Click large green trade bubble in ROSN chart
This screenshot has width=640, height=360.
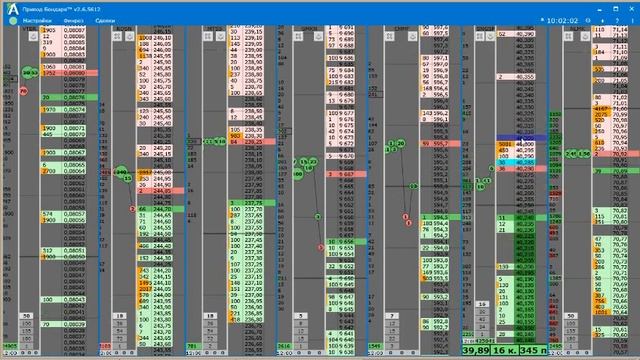click(121, 172)
